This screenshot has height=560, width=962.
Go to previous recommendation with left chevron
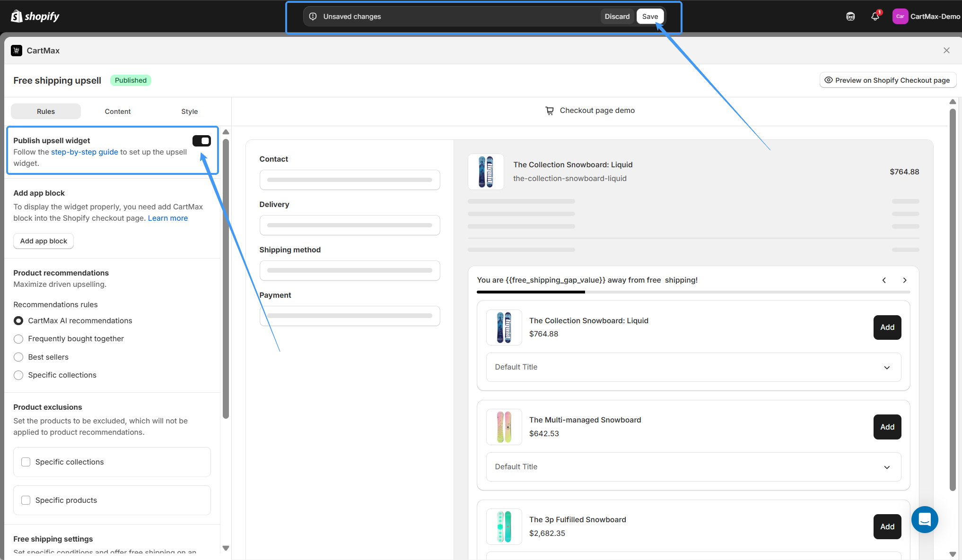884,280
